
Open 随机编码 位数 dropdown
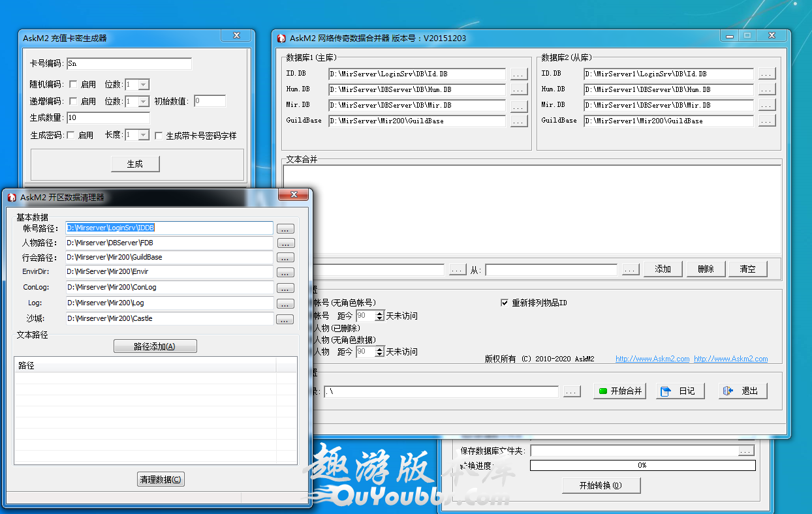(144, 85)
